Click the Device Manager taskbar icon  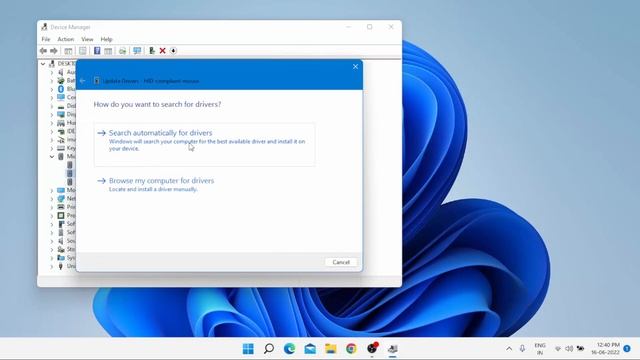[x=393, y=349]
